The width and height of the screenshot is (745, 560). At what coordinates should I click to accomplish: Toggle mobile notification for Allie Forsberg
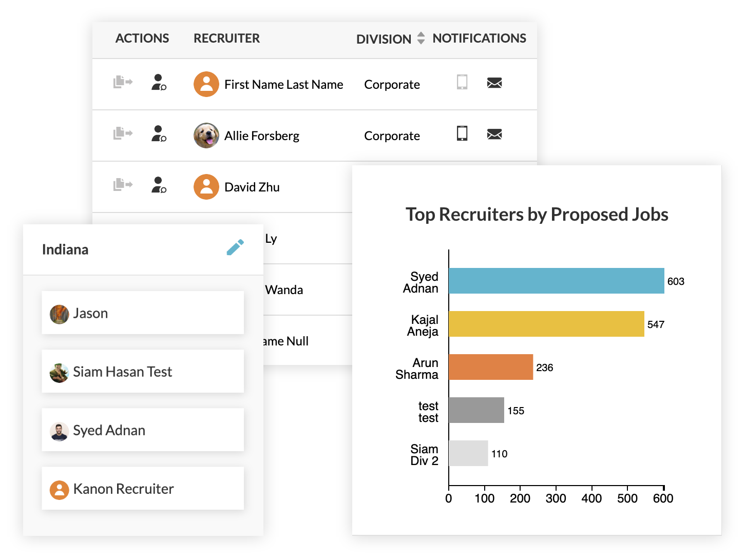(x=462, y=133)
